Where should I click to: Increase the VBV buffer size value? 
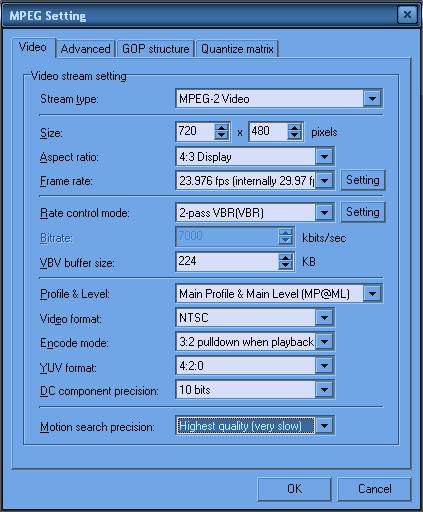tap(286, 257)
